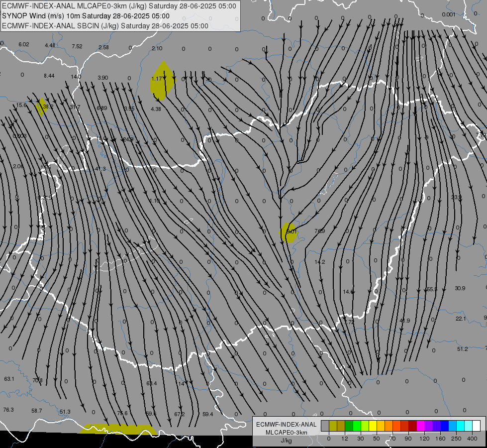
Task: Click the legend tick label '50'
Action: (377, 439)
